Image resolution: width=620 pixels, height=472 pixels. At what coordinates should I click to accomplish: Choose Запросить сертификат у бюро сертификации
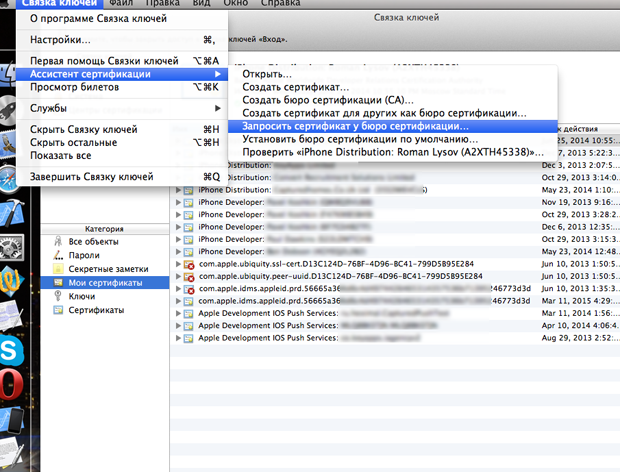coord(393,126)
